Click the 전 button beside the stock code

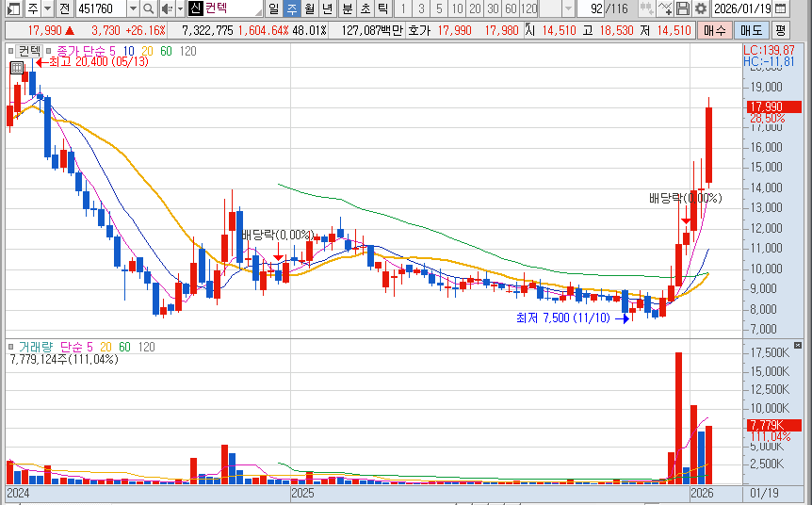[x=64, y=8]
